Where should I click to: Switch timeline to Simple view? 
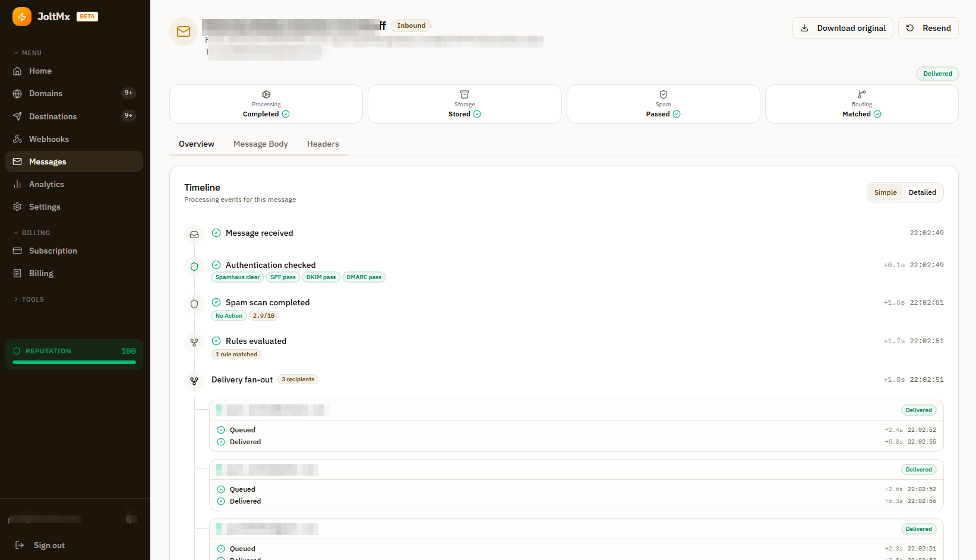885,192
